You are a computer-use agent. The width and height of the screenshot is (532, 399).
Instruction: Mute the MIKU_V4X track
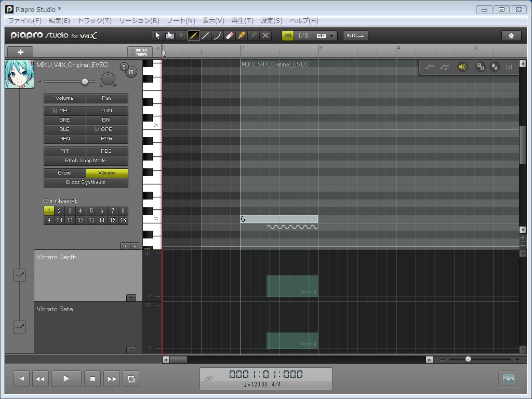131,72
